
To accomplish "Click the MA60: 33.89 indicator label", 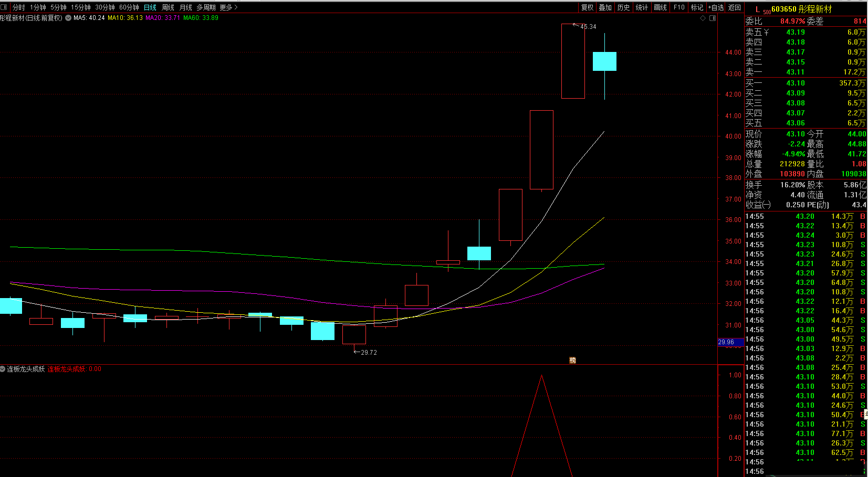I will point(201,18).
